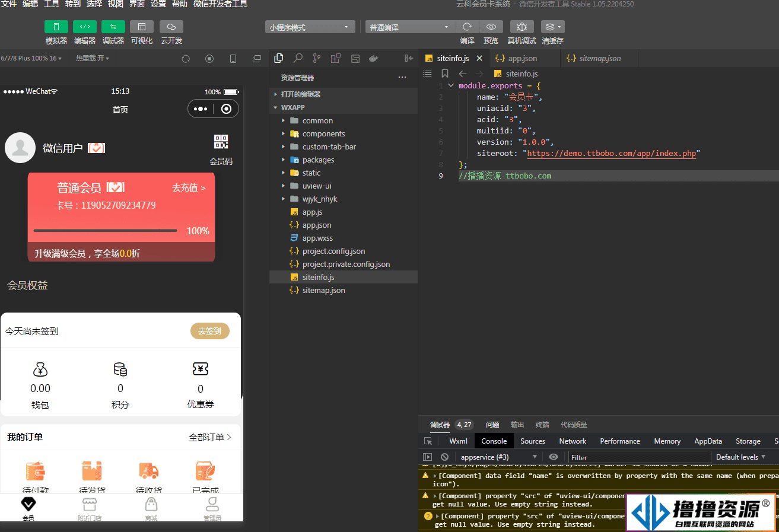The width and height of the screenshot is (779, 532).
Task: Toggle the Debugger panel button
Action: [113, 27]
